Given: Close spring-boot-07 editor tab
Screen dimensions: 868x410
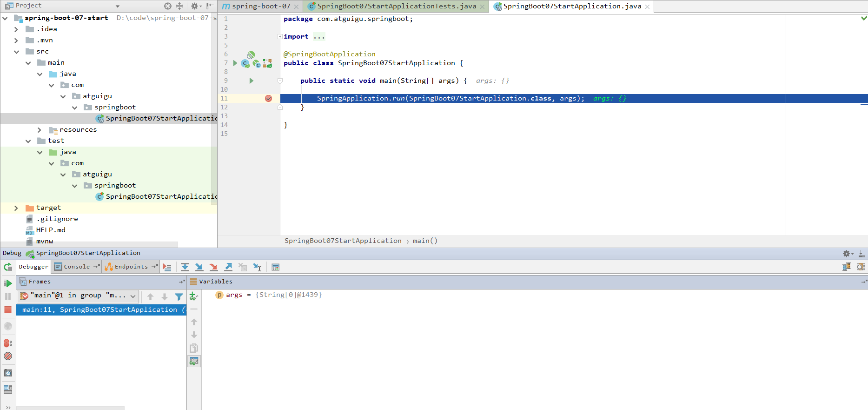Looking at the screenshot, I should [x=296, y=7].
